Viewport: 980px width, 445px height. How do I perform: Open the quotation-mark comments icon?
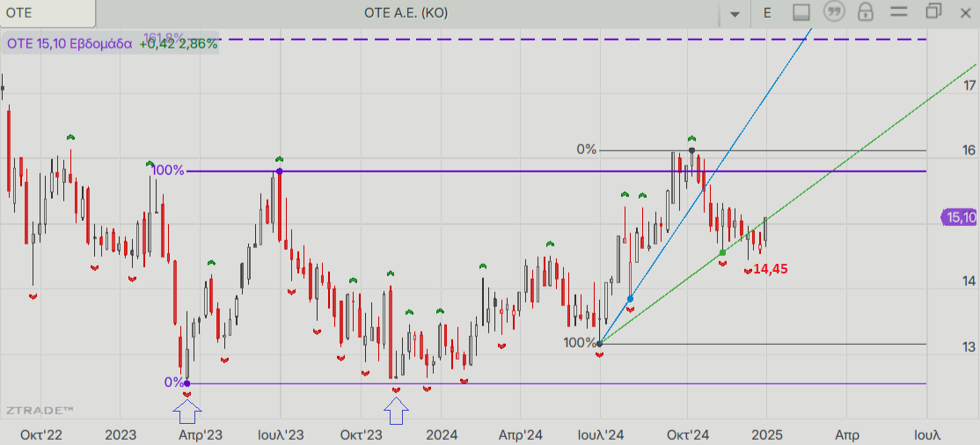[832, 11]
